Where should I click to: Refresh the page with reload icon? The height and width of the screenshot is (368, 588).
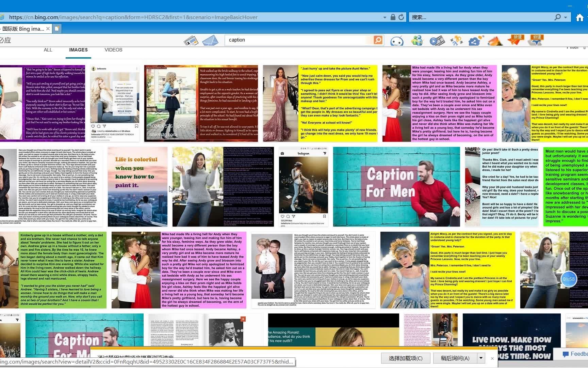coord(401,17)
